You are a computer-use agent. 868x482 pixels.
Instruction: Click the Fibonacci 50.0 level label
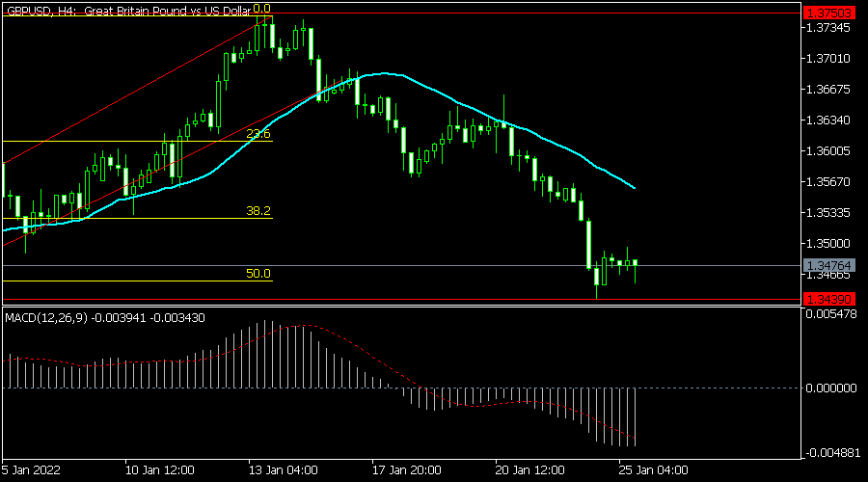click(x=258, y=274)
